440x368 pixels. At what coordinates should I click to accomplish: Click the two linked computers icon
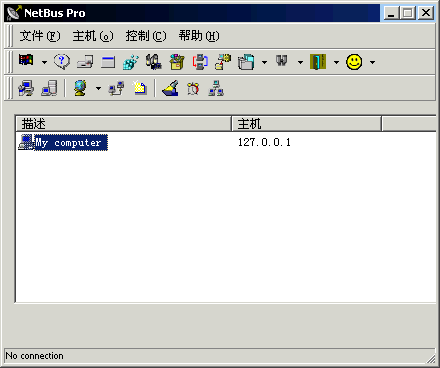pos(116,88)
